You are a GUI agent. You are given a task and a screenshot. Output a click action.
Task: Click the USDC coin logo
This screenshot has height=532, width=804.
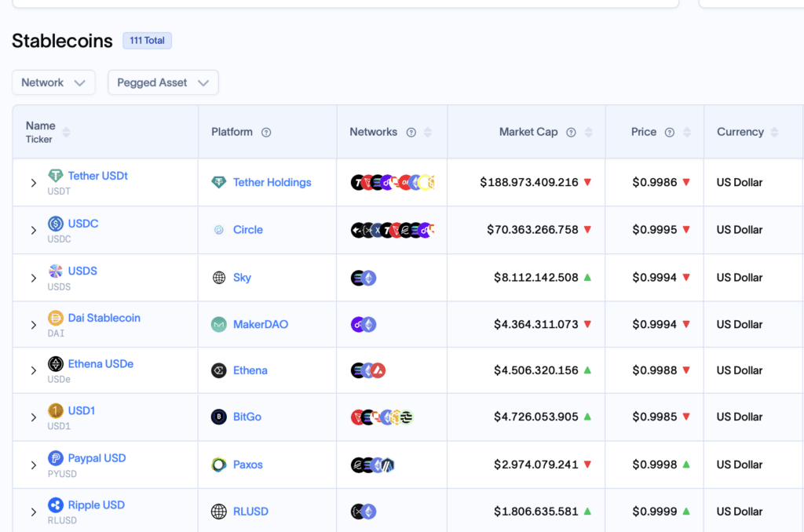56,224
